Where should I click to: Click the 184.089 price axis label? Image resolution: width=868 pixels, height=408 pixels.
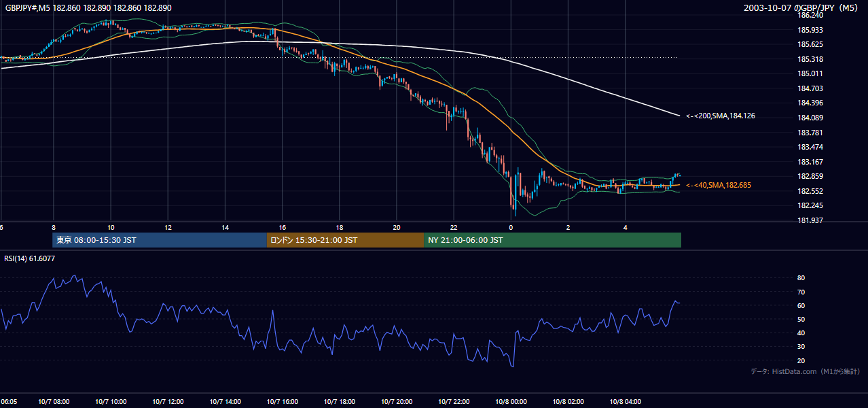click(810, 118)
